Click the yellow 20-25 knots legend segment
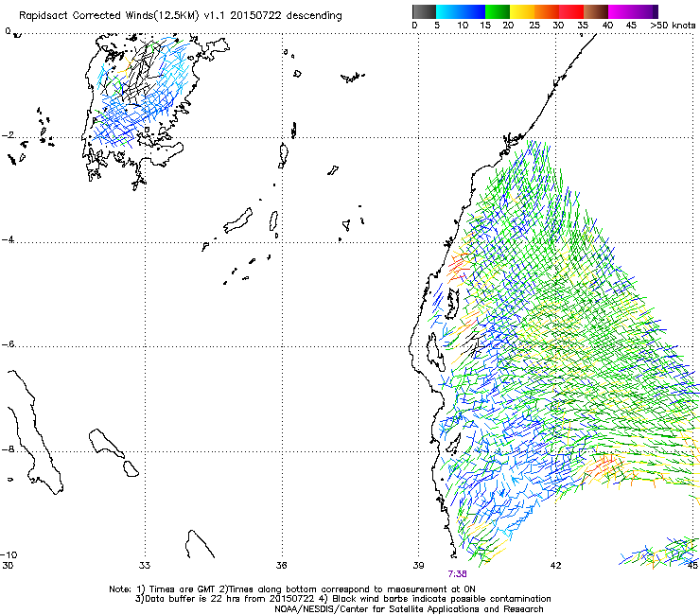 (x=522, y=11)
